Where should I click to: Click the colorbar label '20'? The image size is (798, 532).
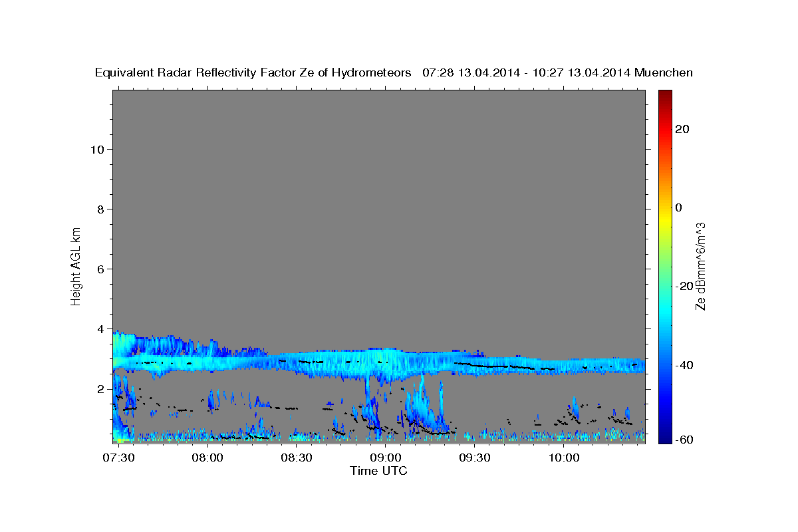(x=682, y=129)
